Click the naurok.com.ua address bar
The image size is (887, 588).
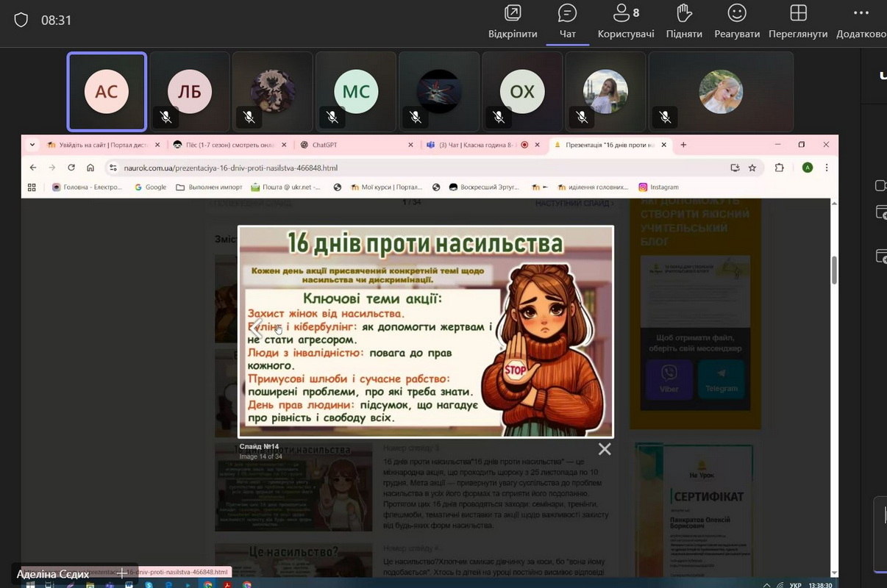(x=412, y=168)
